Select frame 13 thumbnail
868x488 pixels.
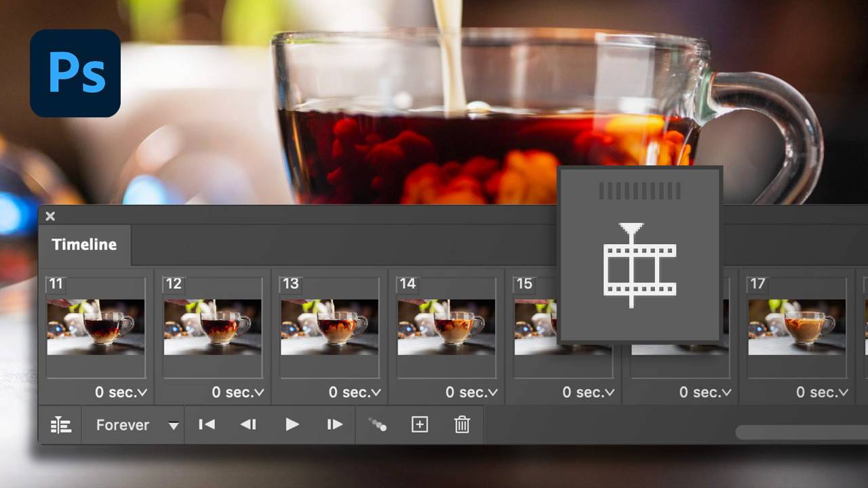[x=330, y=327]
